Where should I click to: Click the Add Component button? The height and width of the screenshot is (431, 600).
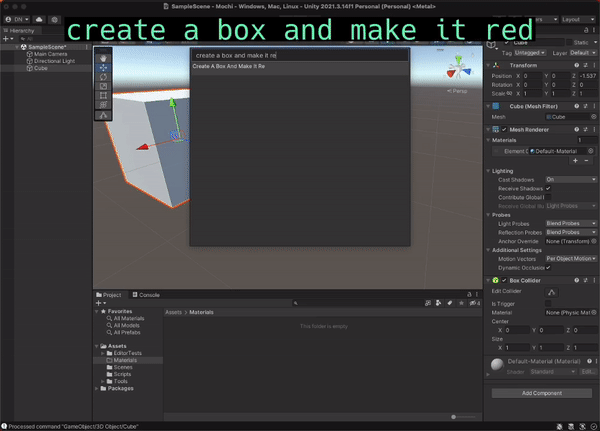542,394
